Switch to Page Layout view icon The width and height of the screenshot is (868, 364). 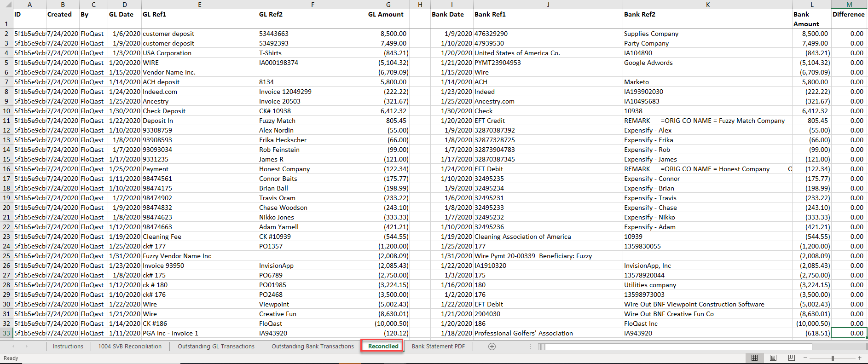click(x=773, y=358)
